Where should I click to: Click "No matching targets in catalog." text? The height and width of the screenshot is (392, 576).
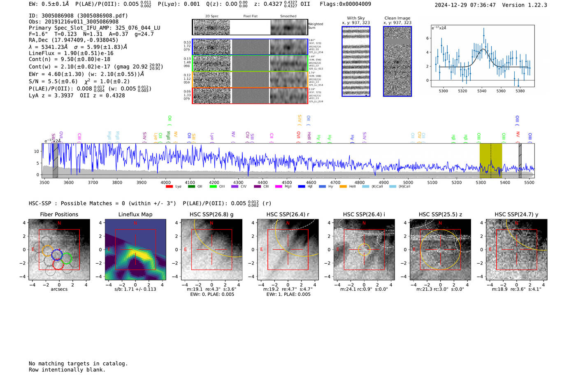[x=78, y=364]
